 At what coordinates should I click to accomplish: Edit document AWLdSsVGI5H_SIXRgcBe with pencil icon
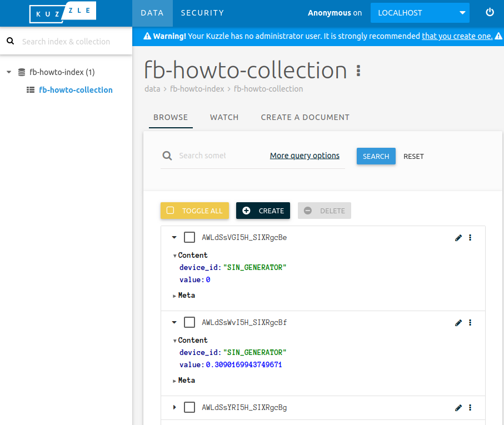click(458, 238)
